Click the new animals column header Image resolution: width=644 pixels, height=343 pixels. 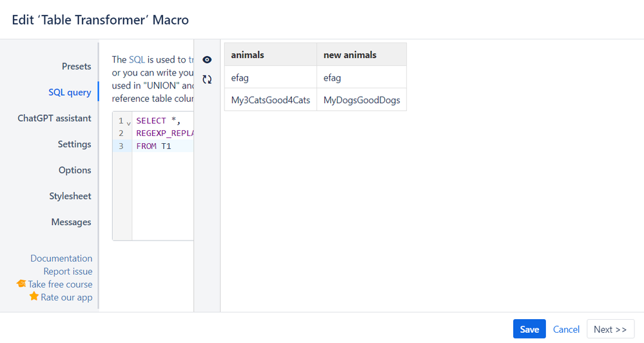click(x=362, y=55)
